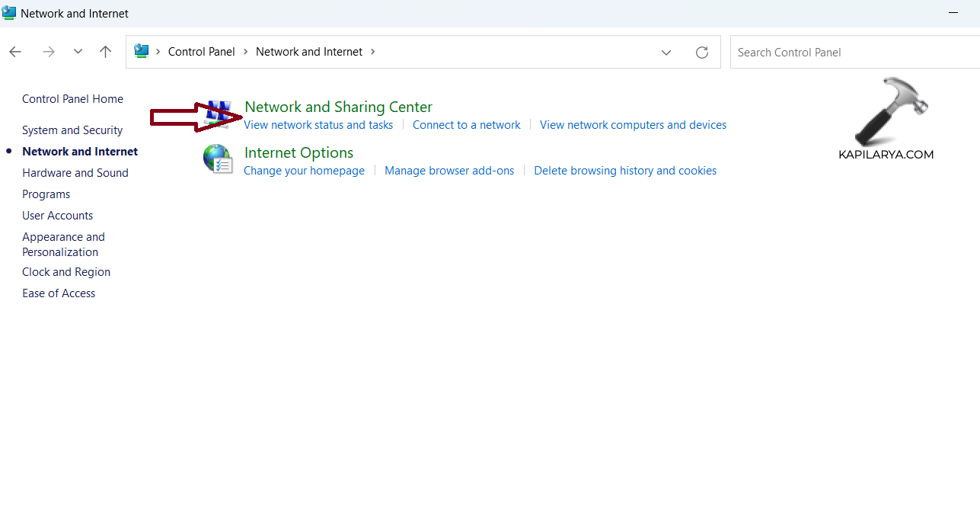Expand chevron after Network and Internet breadcrumb

[373, 52]
